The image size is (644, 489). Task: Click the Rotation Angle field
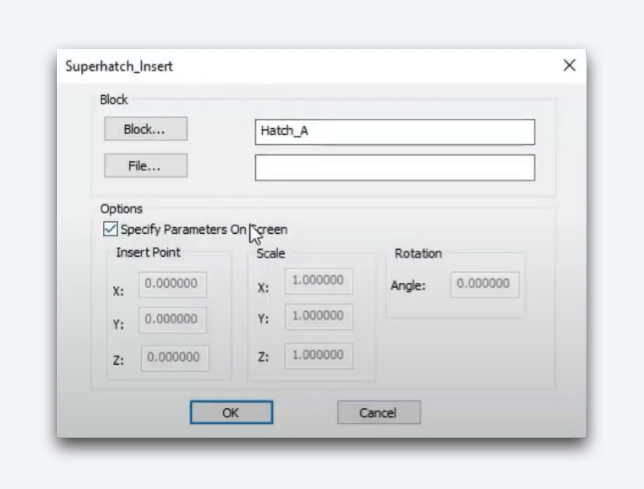[x=485, y=284]
